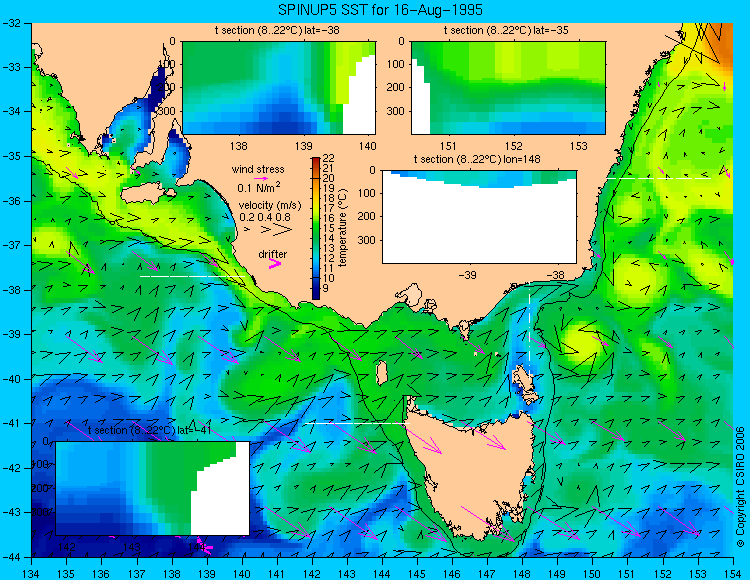Click the -40 latitude tick on the left axis

click(x=12, y=379)
